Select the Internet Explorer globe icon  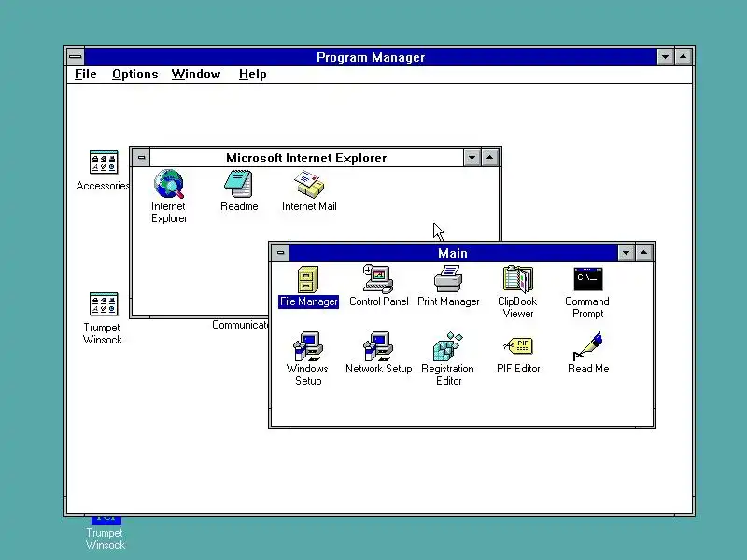tap(169, 184)
